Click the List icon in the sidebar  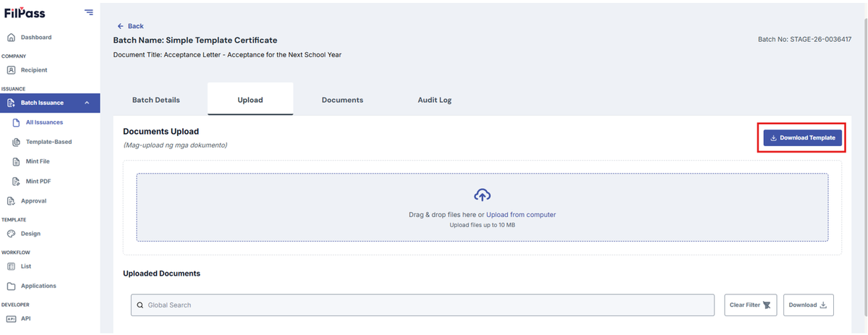click(x=11, y=266)
